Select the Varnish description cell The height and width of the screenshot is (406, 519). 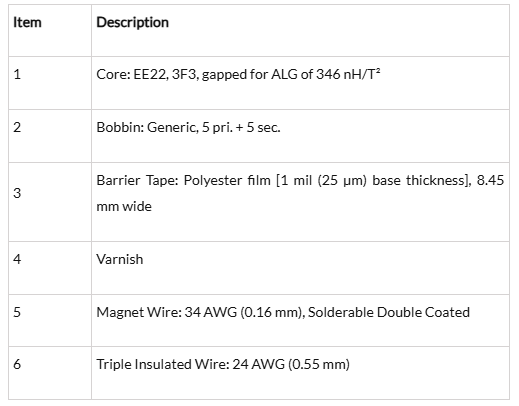[x=300, y=268]
